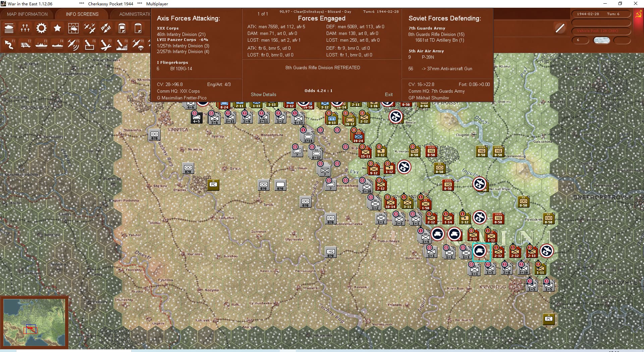
Task: Select the 2=8 German unit counter
Action: point(506,269)
